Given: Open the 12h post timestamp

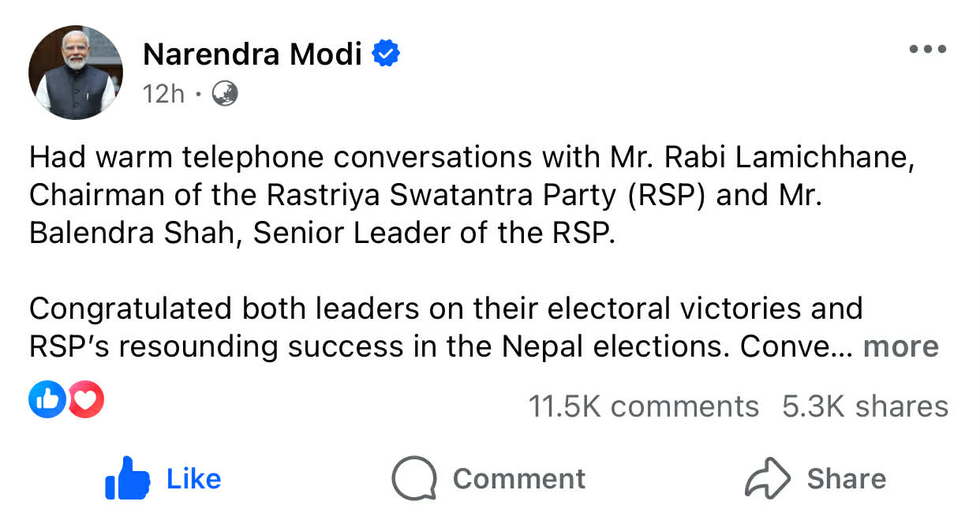Looking at the screenshot, I should tap(163, 95).
